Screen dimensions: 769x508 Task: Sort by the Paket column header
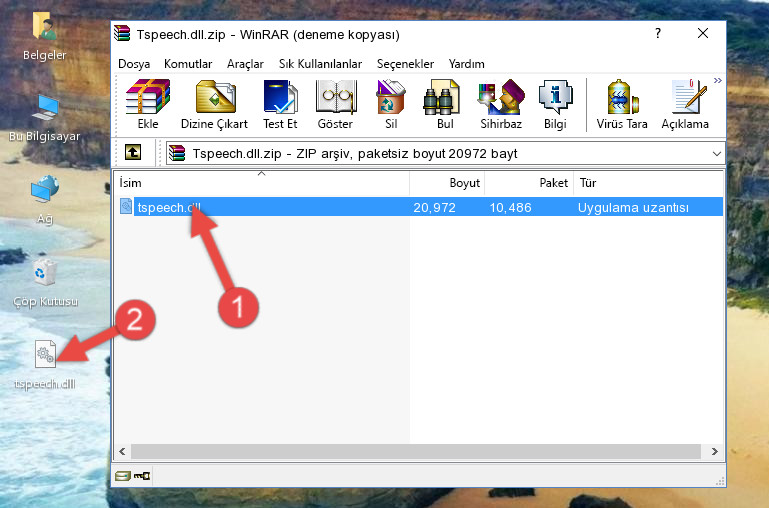coord(529,182)
